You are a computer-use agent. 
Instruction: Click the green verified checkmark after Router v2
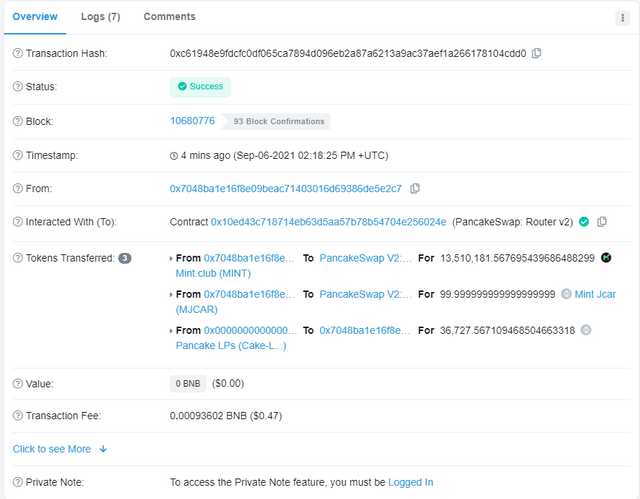584,222
